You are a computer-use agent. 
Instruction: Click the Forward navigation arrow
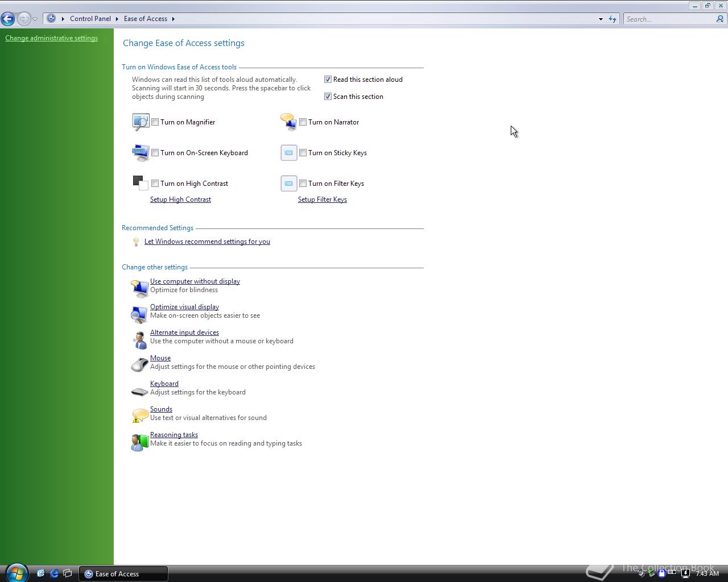23,19
